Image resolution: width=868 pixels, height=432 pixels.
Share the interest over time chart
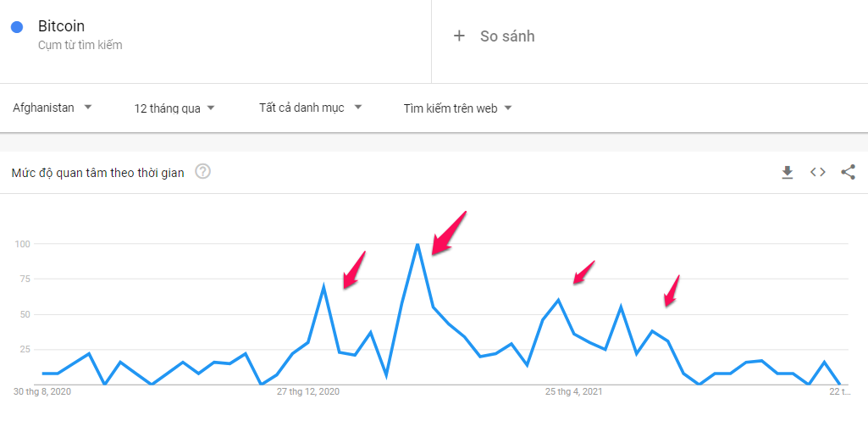tap(848, 172)
